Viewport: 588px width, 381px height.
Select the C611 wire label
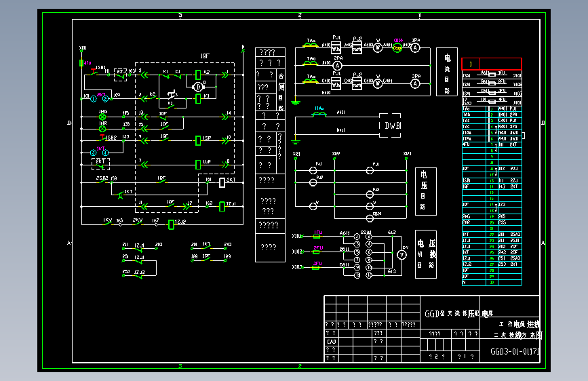[x=345, y=264]
